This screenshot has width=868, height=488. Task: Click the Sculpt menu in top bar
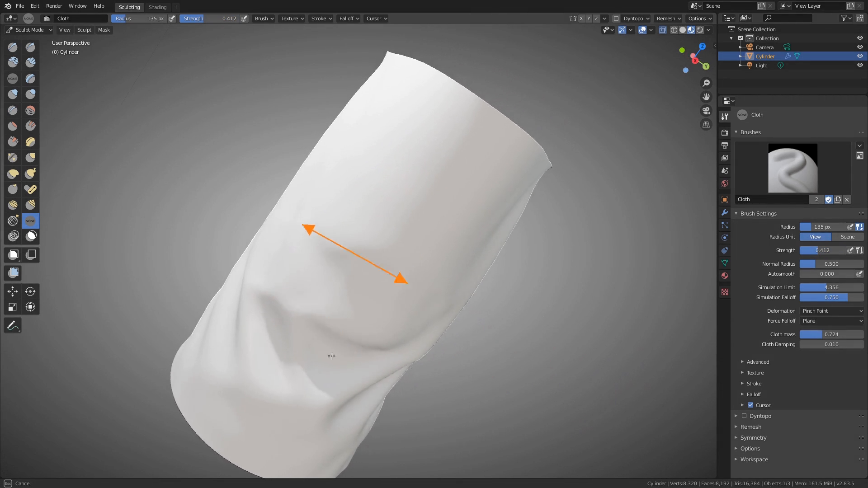pos(84,29)
